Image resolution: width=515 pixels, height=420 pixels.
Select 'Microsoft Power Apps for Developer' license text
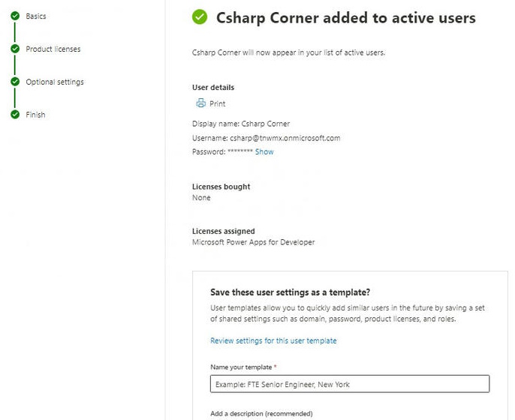[x=253, y=242]
